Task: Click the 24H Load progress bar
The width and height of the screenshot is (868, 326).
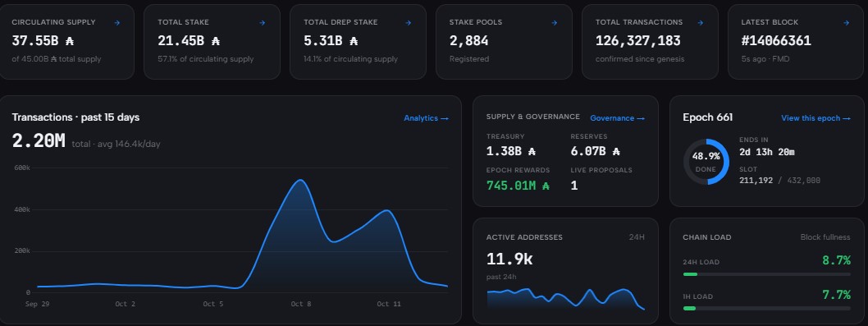Action: pyautogui.click(x=767, y=274)
